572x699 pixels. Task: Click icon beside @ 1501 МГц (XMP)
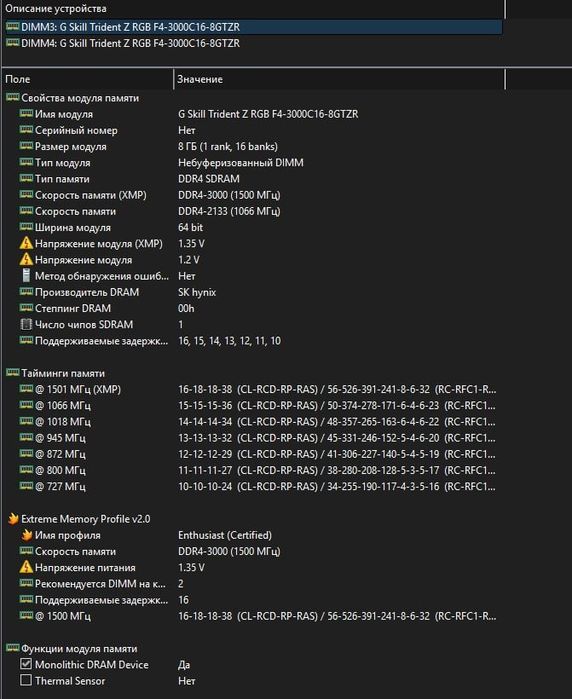[26, 389]
